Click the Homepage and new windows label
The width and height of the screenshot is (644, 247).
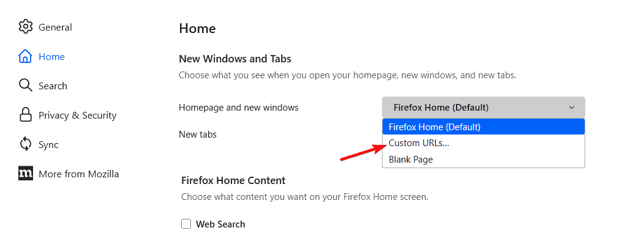238,107
